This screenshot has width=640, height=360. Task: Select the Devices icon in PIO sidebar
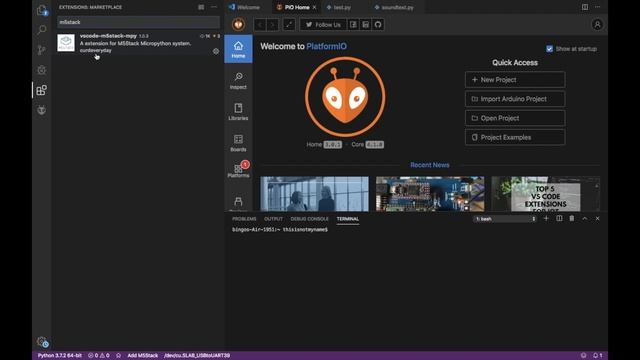(x=238, y=202)
